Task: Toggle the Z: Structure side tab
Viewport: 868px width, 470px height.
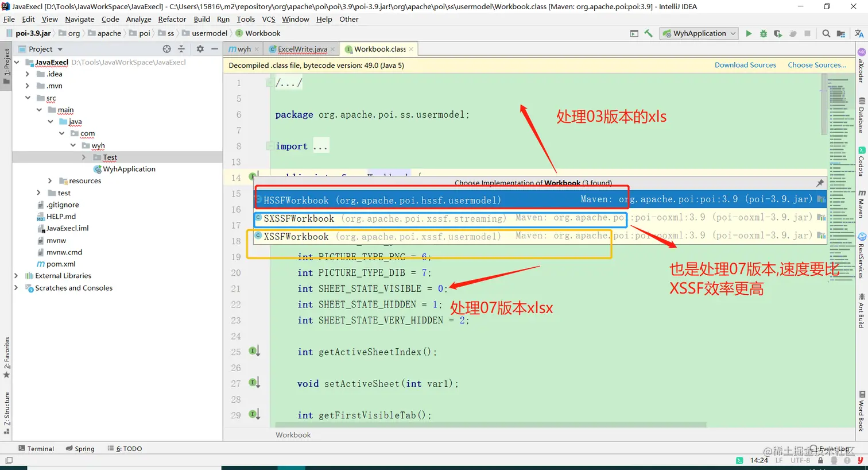Action: point(6,413)
